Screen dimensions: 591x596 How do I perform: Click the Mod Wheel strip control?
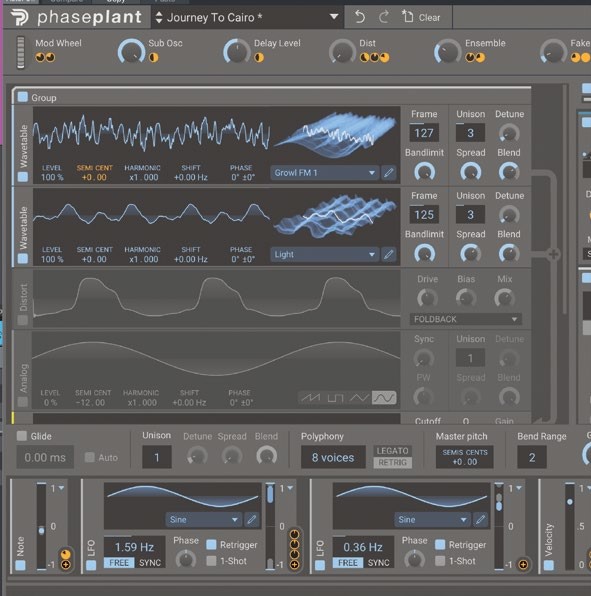[x=21, y=52]
